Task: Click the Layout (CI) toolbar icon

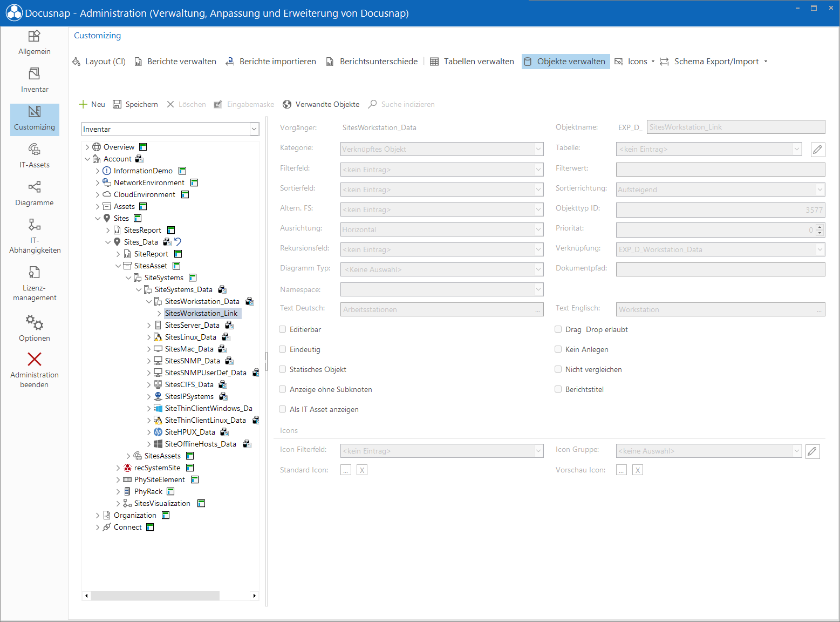Action: coord(77,62)
